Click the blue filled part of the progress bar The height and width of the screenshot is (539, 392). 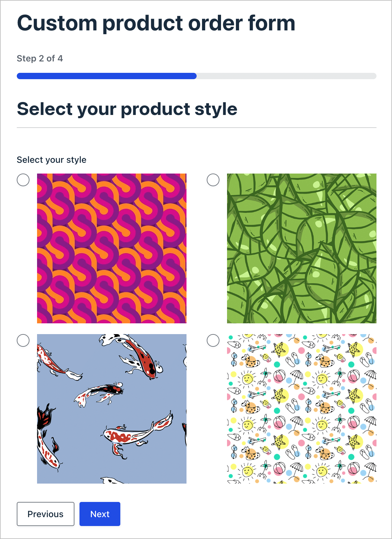(x=106, y=76)
